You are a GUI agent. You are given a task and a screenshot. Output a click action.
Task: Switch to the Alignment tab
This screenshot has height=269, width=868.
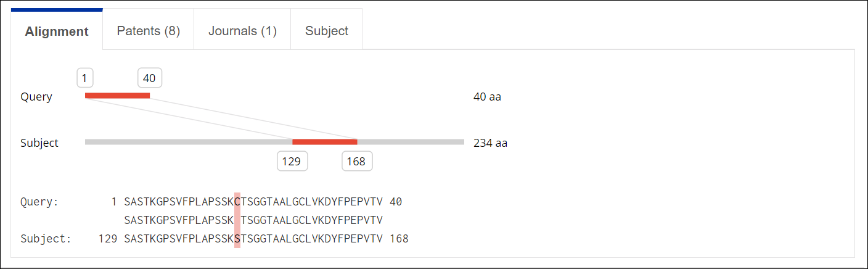(x=57, y=31)
